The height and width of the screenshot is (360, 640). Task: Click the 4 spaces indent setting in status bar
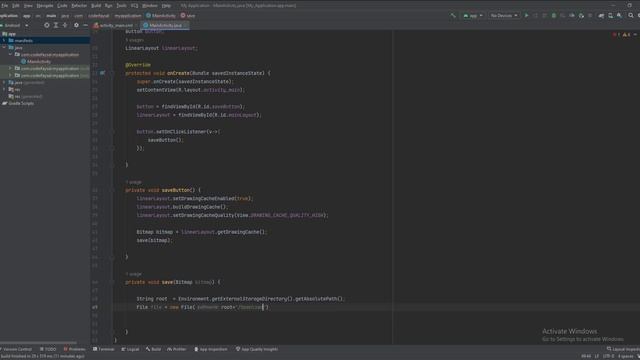tap(625, 356)
